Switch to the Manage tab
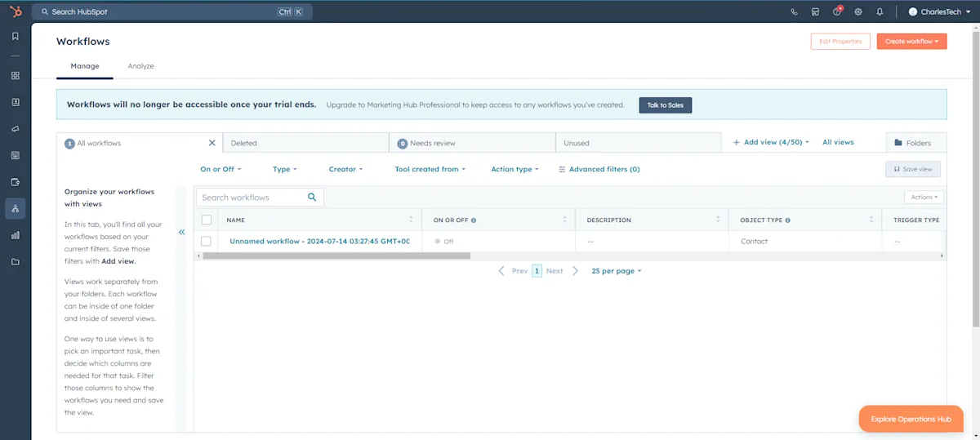 pos(85,66)
